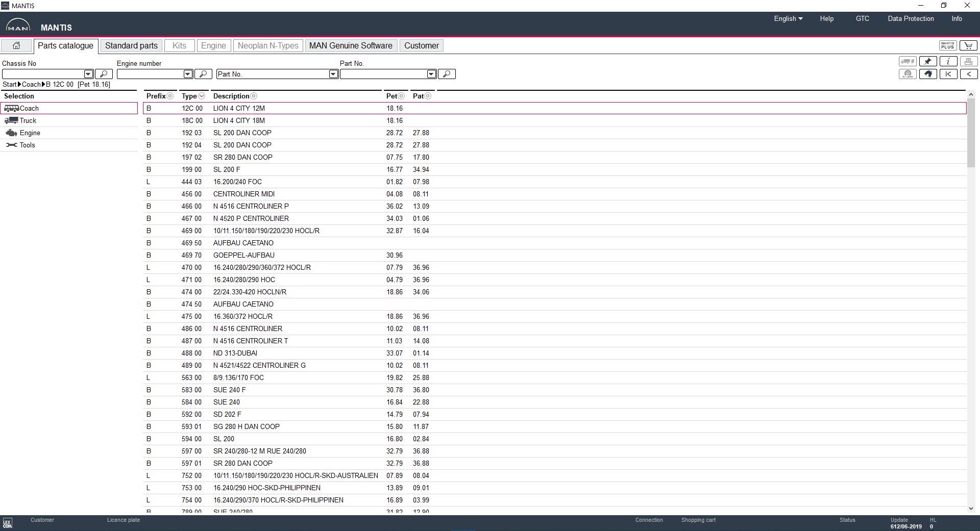The image size is (980, 531).
Task: Click in the Chassis No input field
Action: 43,74
